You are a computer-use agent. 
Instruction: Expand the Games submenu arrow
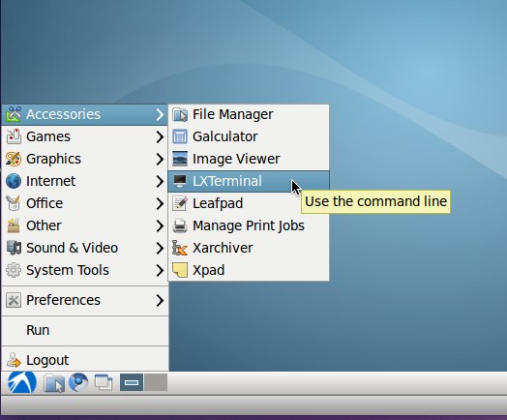(160, 136)
